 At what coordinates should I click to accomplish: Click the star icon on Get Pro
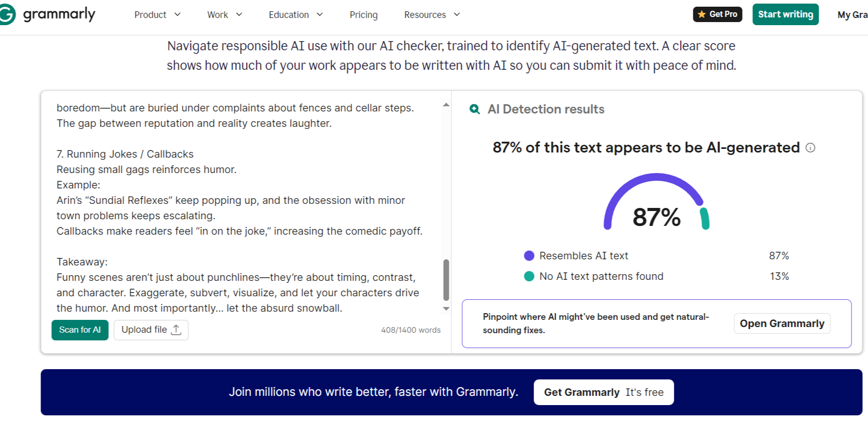[702, 14]
